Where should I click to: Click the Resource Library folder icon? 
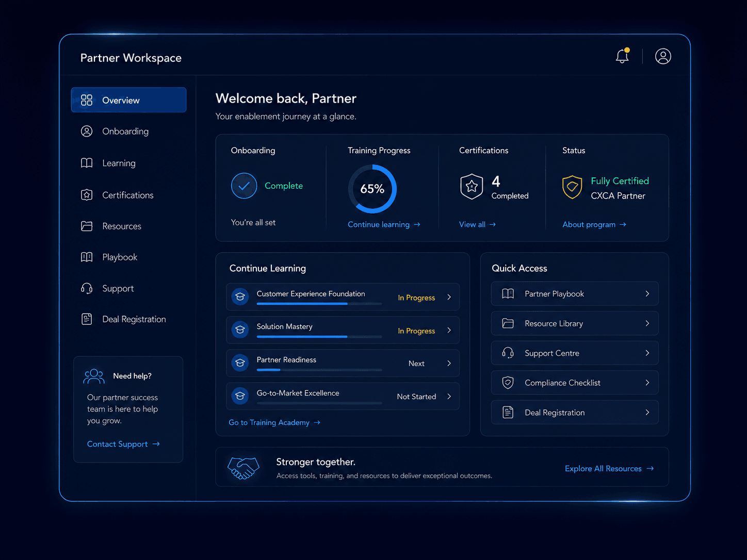[x=508, y=323]
